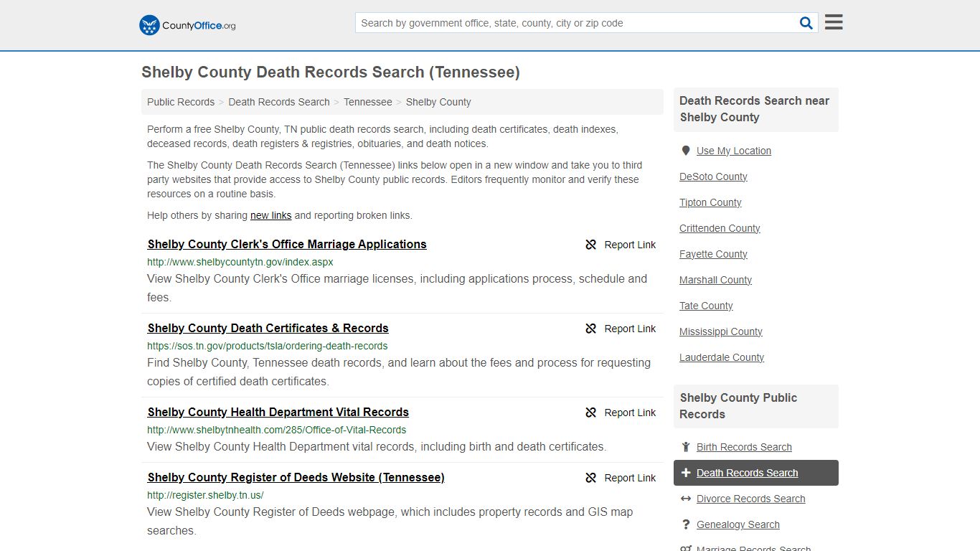
Task: Click broken-link icon for Clerk's Office Marriage Applications
Action: pos(591,245)
